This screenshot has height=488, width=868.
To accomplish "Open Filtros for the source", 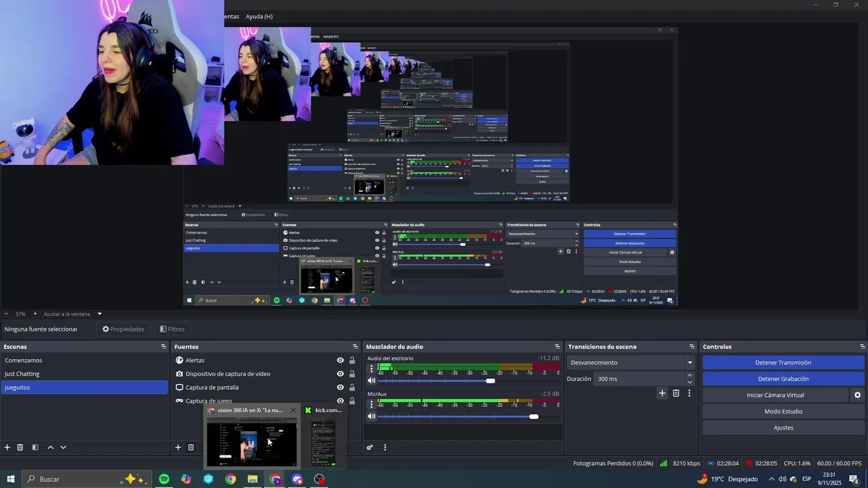I will click(x=172, y=329).
